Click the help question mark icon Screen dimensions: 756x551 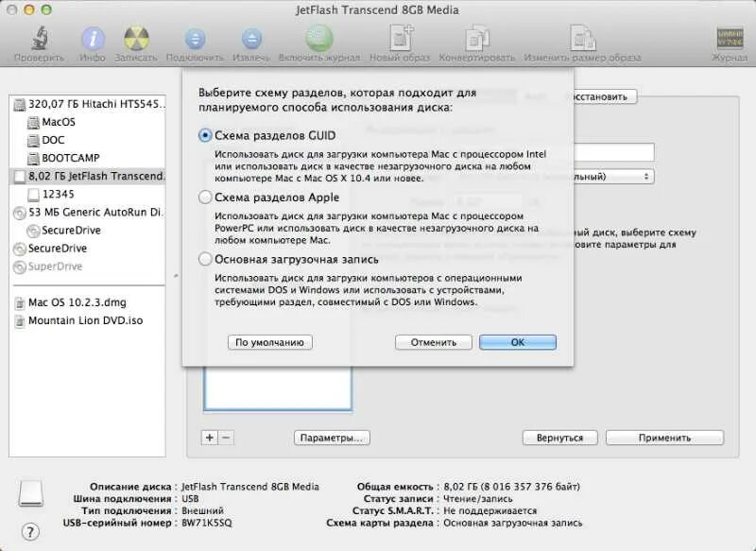tap(30, 532)
